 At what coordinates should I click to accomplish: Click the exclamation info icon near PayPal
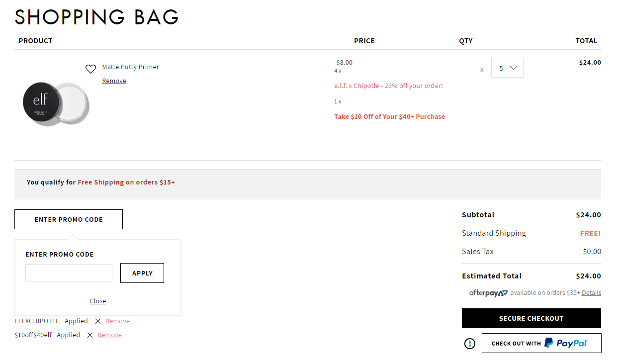click(470, 344)
